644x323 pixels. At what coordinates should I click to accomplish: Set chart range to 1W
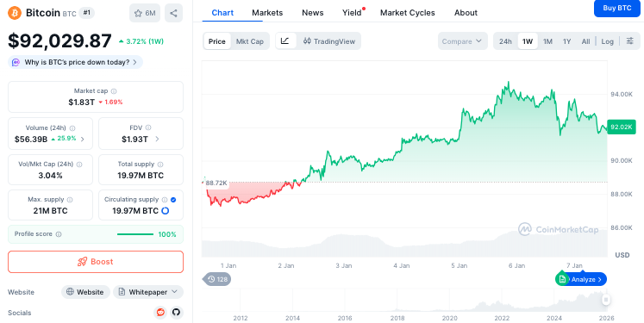pyautogui.click(x=528, y=41)
